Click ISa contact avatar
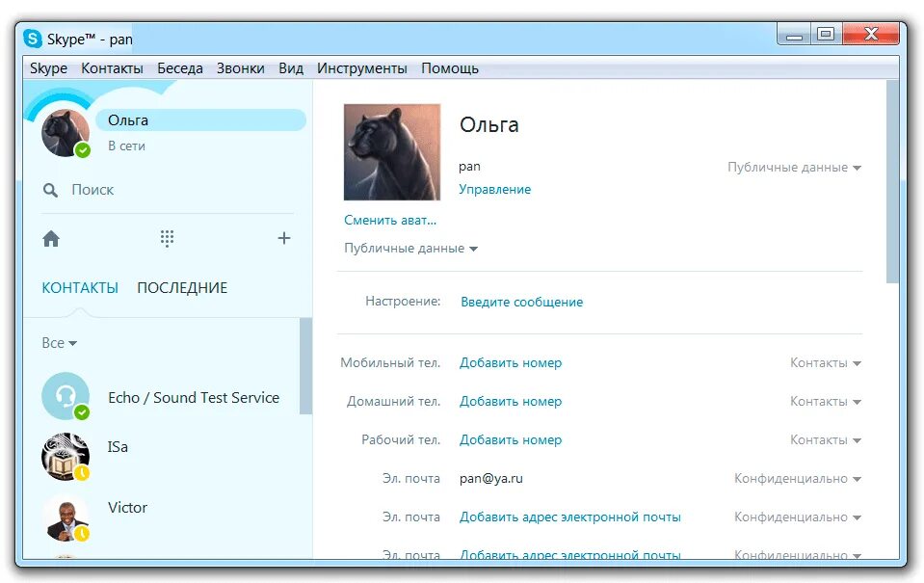This screenshot has height=583, width=924. tap(66, 456)
